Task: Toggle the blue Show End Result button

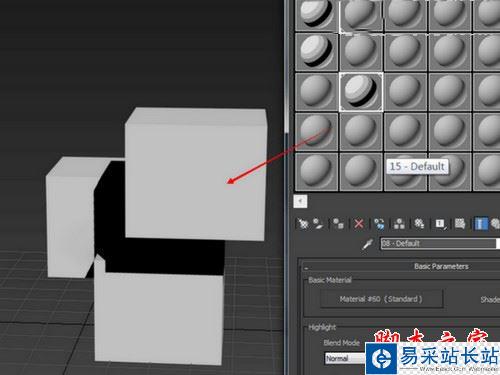Action: click(x=480, y=224)
